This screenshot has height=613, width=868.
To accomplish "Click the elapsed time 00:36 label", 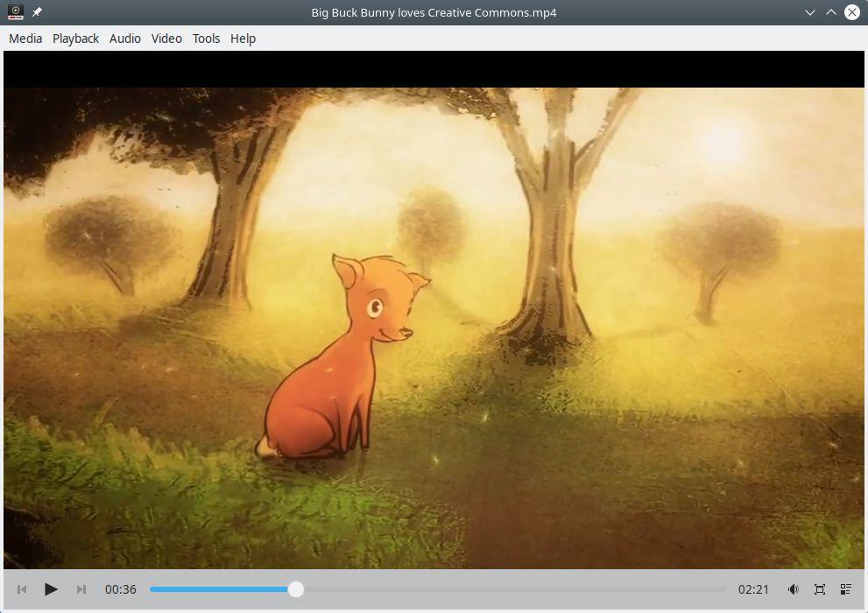I will (121, 589).
